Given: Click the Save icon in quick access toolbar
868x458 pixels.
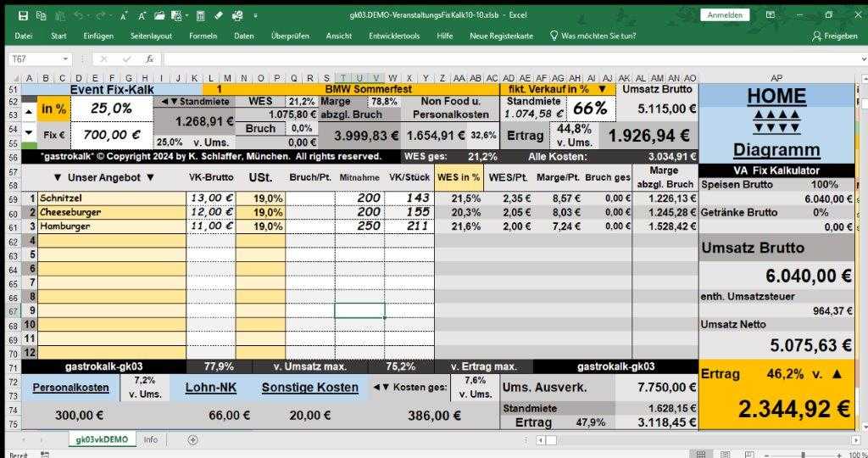Looking at the screenshot, I should (x=23, y=15).
